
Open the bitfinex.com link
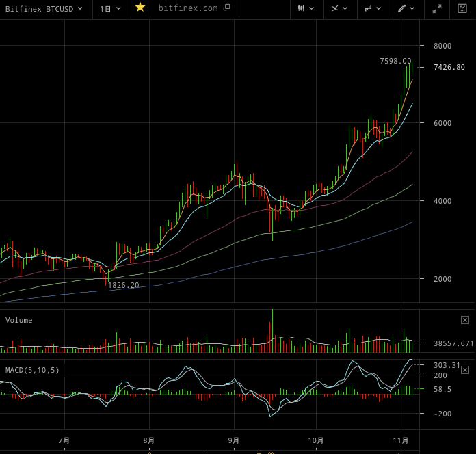(x=188, y=8)
